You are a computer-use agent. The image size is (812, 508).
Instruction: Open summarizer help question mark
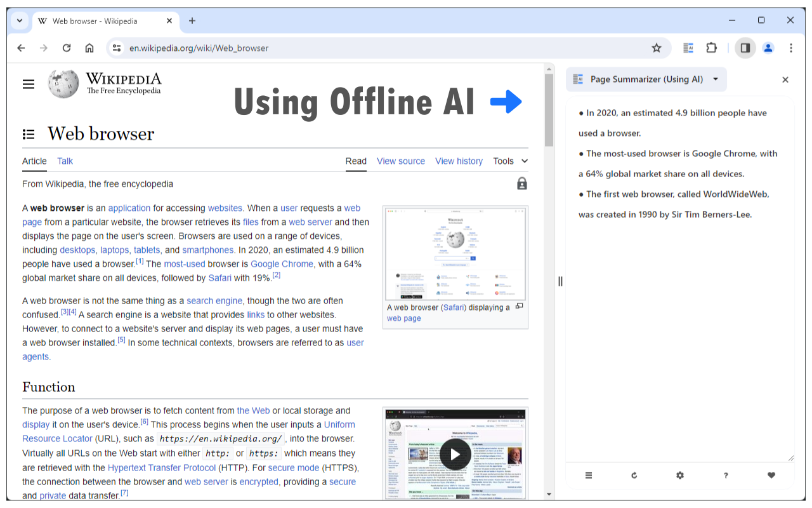coord(726,475)
